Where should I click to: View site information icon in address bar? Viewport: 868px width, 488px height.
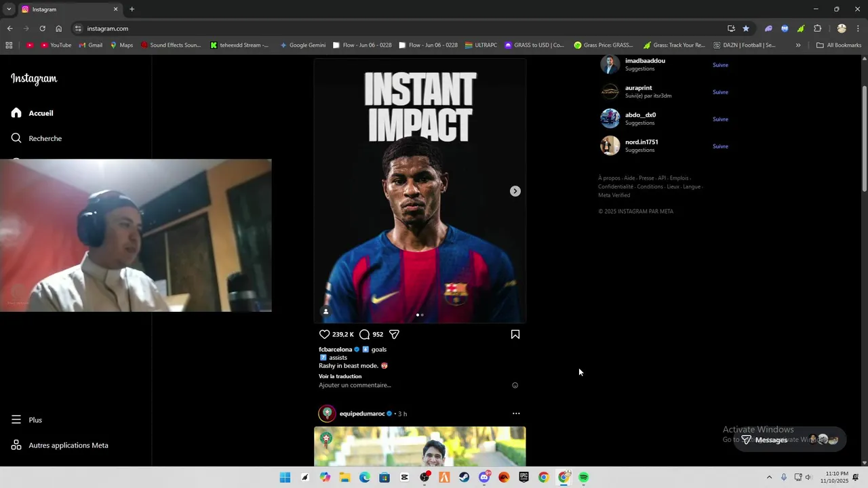pyautogui.click(x=78, y=28)
